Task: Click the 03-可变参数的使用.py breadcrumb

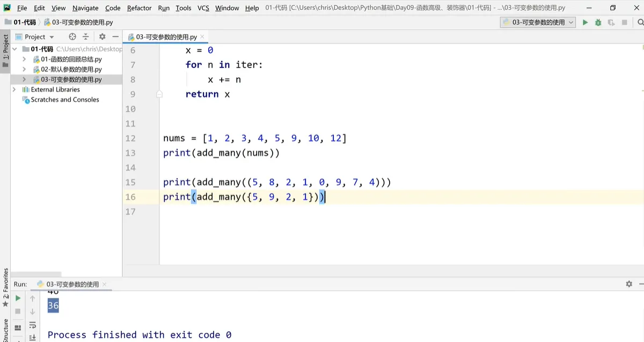Action: tap(78, 23)
